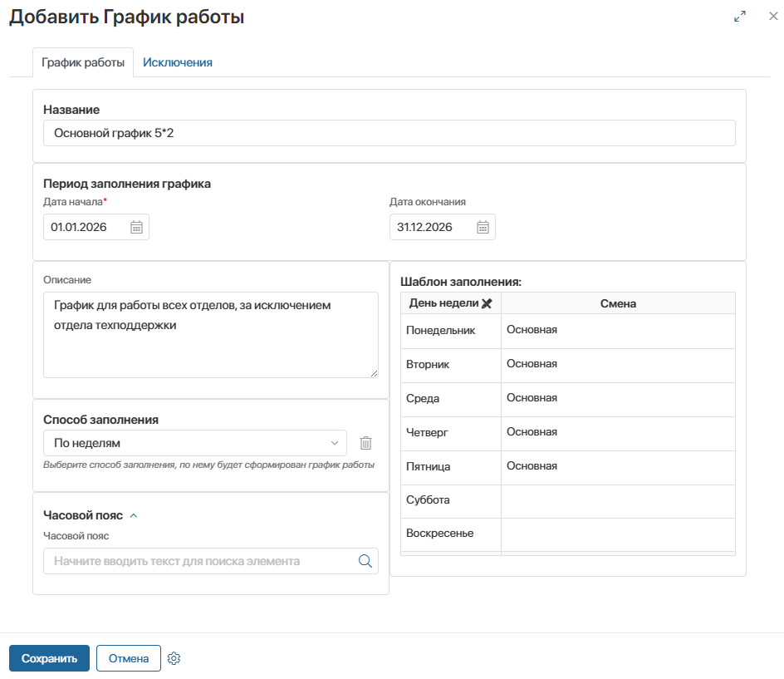This screenshot has width=784, height=679.
Task: Select the Четверг shift cell Основная
Action: click(x=618, y=433)
